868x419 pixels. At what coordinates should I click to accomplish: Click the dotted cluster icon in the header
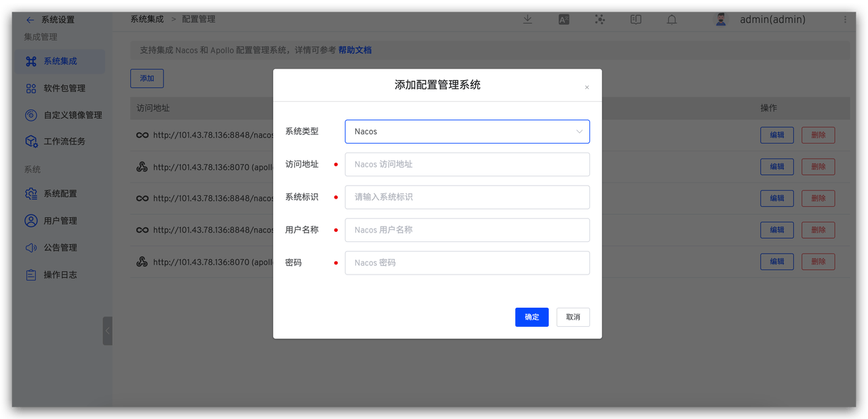click(599, 19)
